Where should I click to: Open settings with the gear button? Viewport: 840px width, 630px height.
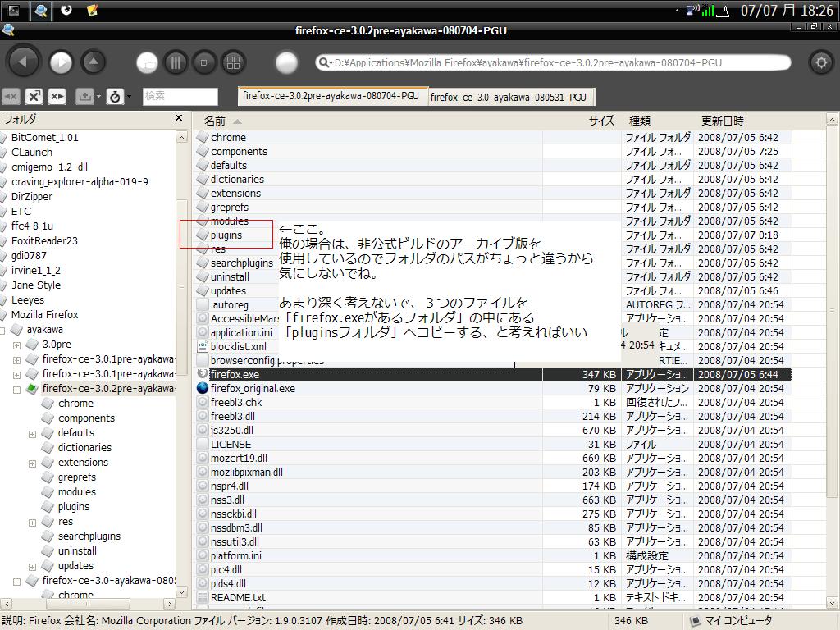pos(820,63)
